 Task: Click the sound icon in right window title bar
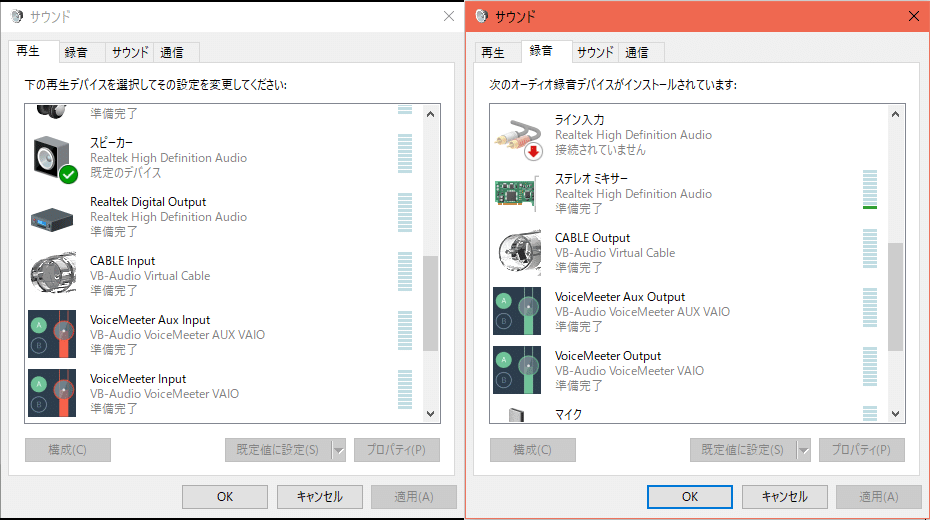point(482,16)
